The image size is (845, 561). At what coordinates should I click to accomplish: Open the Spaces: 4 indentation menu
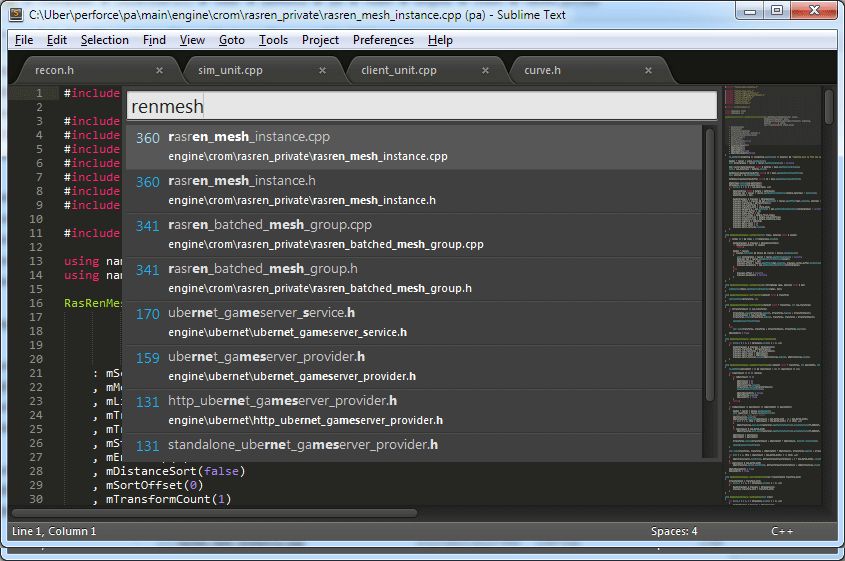pos(673,531)
